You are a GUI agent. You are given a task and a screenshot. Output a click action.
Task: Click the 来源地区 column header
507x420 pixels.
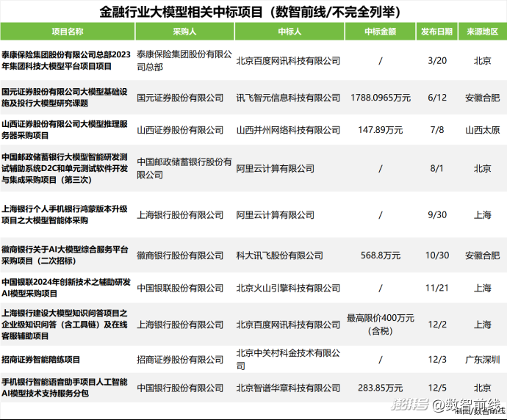483,32
